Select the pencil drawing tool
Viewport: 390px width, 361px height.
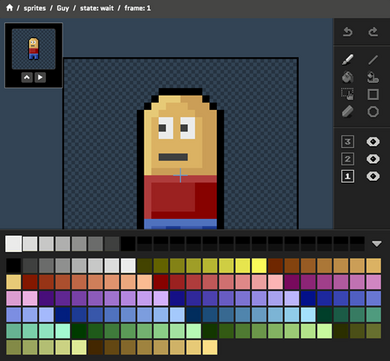pos(348,60)
